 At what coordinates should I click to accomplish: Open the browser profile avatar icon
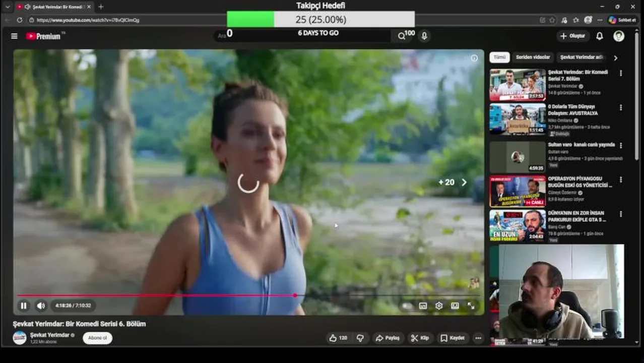tap(588, 20)
